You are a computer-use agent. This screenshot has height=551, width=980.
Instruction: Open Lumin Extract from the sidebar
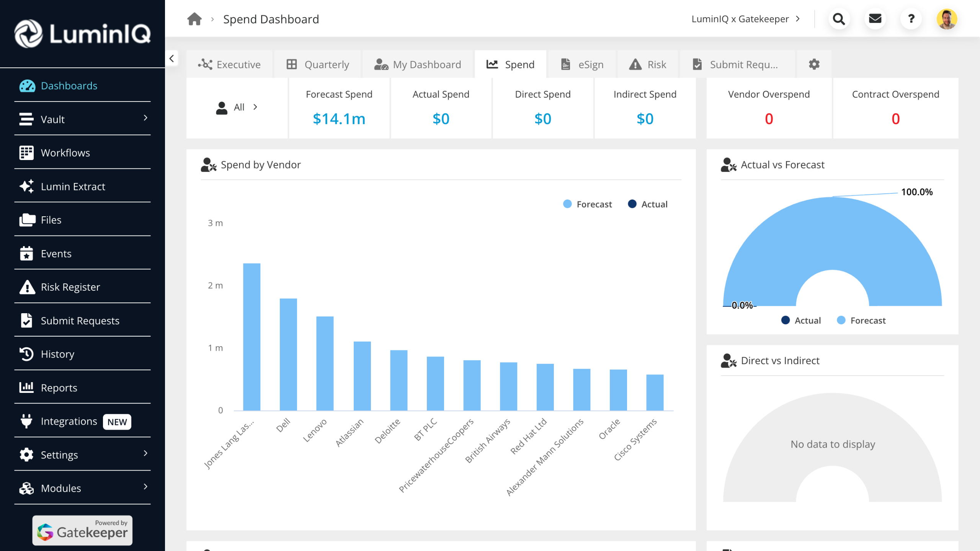pyautogui.click(x=73, y=186)
